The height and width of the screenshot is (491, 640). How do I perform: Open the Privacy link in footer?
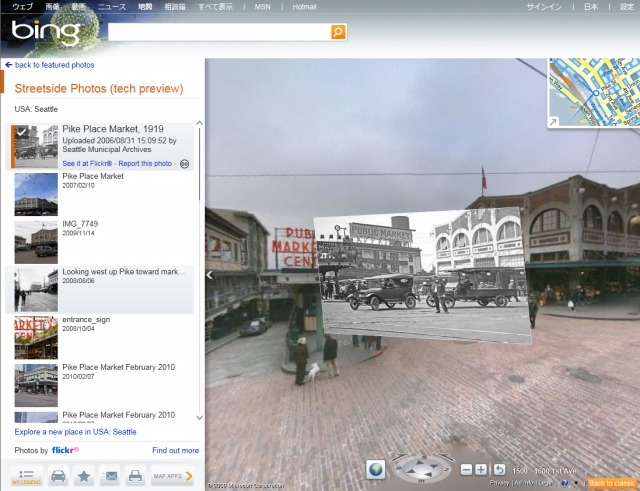(499, 483)
